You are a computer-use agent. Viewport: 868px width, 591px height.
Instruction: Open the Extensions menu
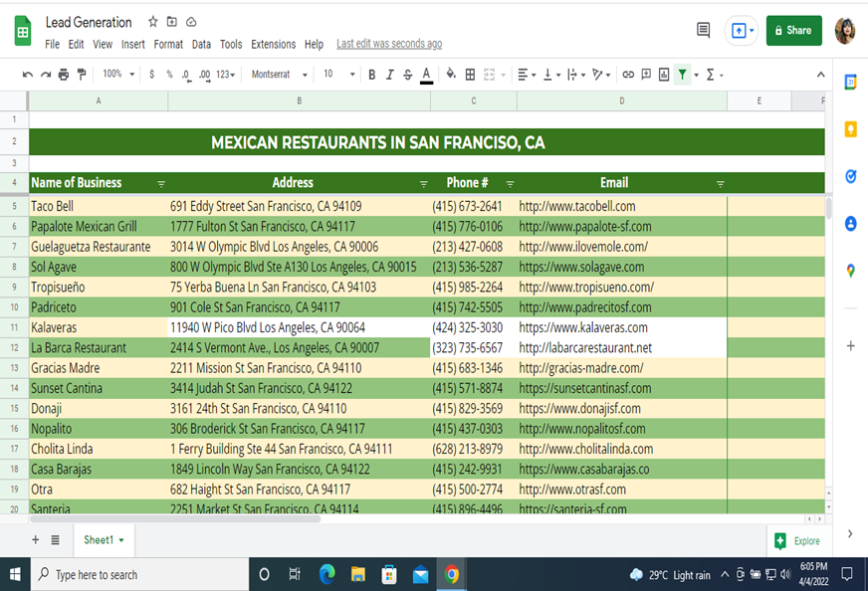pos(273,44)
